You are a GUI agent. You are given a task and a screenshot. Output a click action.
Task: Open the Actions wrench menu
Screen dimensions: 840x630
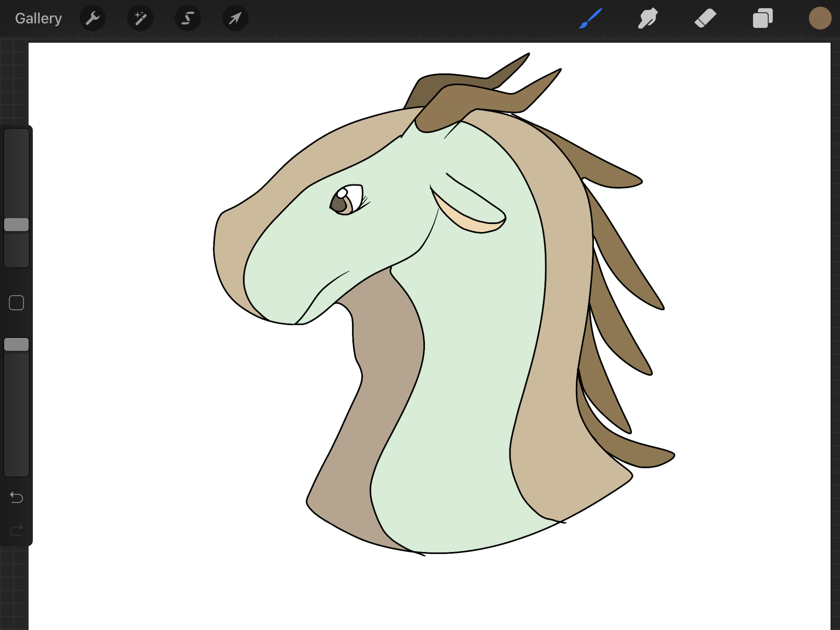coord(93,18)
